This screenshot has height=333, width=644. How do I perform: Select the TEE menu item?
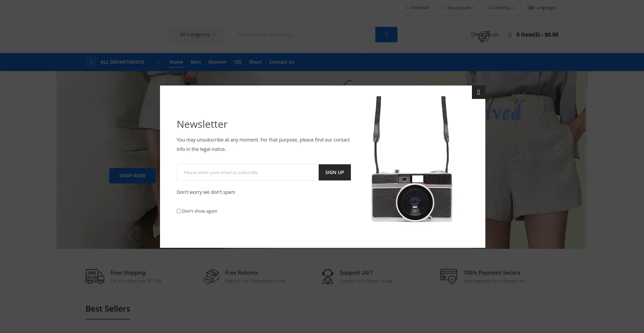pos(237,62)
